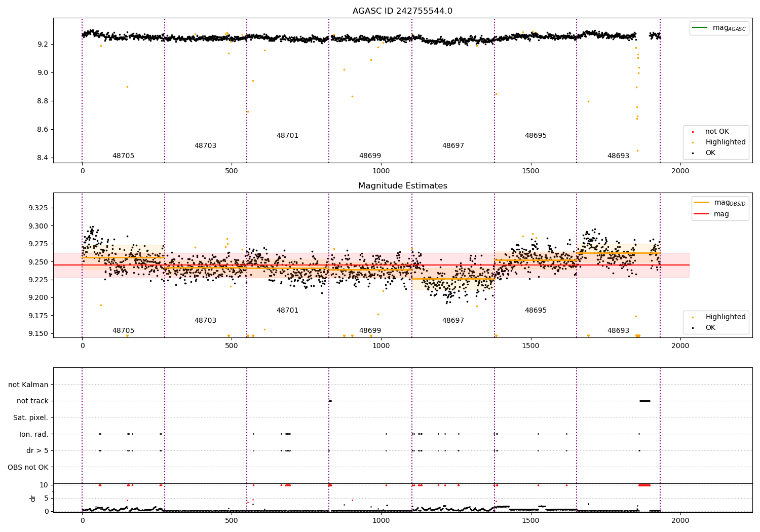Click the 'OBS not OK' axis label
This screenshot has width=760, height=532.
tap(28, 467)
